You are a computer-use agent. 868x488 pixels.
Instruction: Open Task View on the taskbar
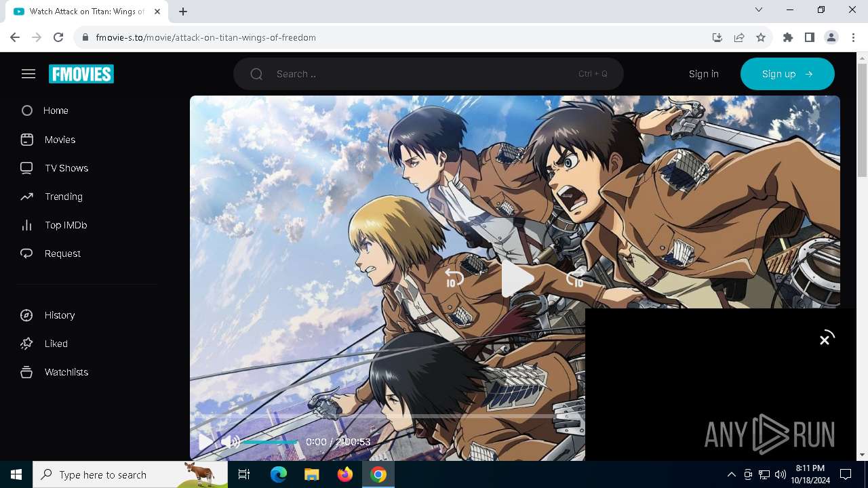tap(244, 474)
